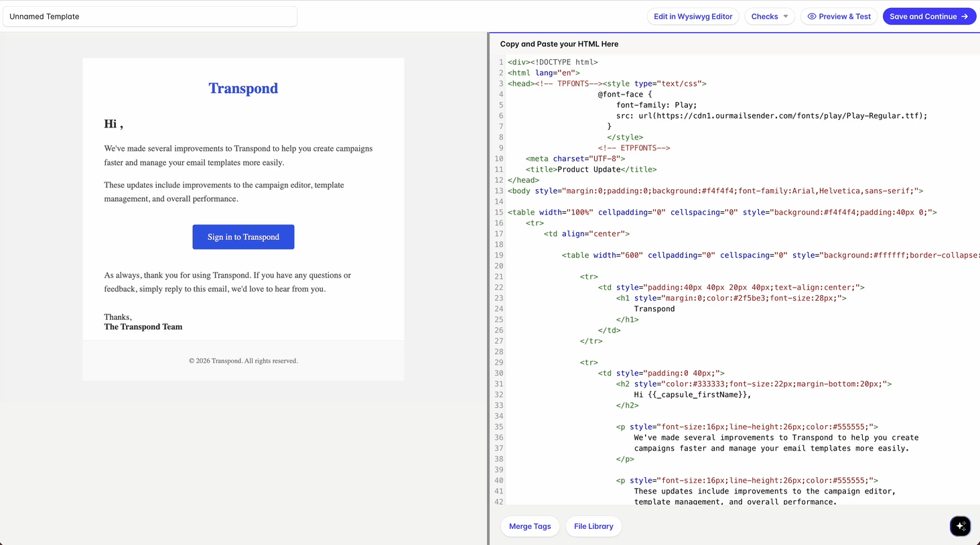Click 'The Transpond Team' signature text
Viewport: 980px width, 545px height.
click(x=143, y=327)
